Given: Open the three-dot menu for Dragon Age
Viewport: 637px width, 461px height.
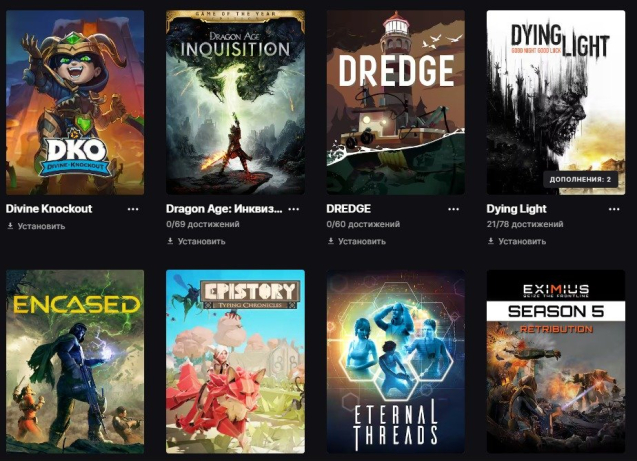Looking at the screenshot, I should click(293, 209).
